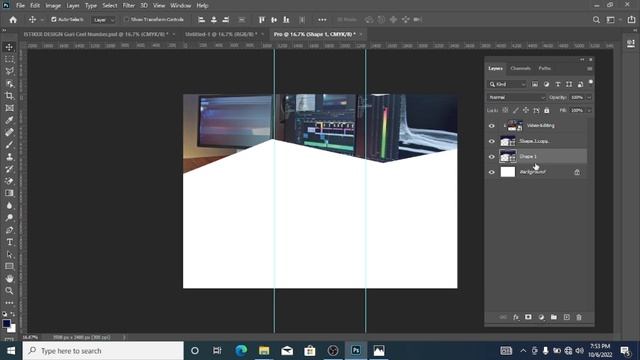The width and height of the screenshot is (640, 360).
Task: Toggle lock all icon in Lock row
Action: coord(547,110)
